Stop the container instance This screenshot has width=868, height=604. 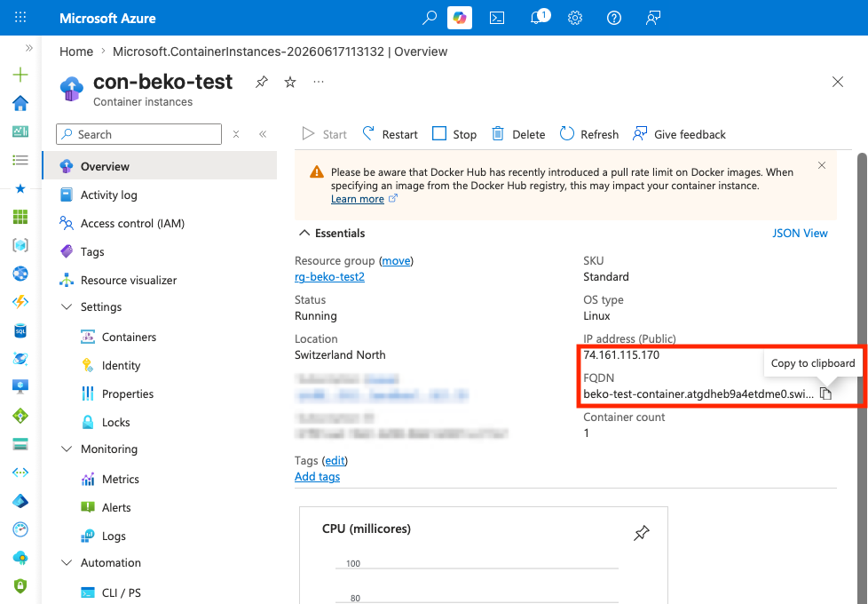tap(454, 134)
